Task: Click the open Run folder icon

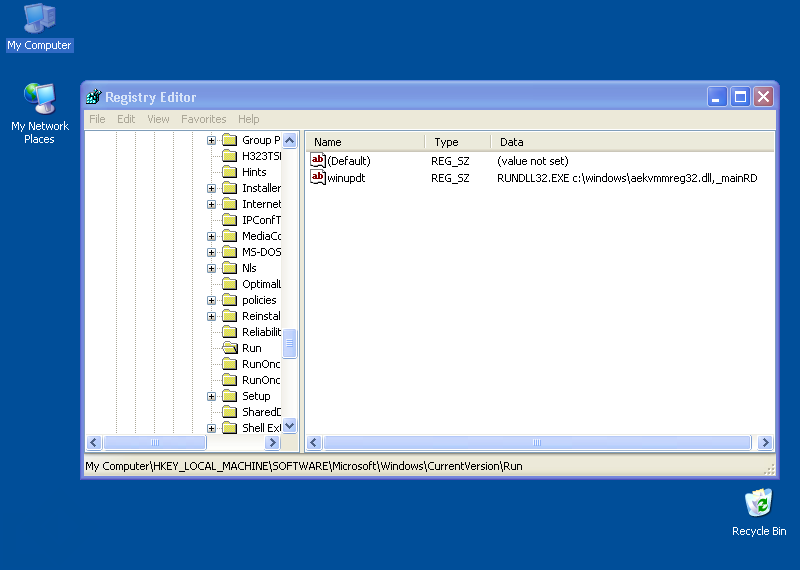Action: (230, 348)
